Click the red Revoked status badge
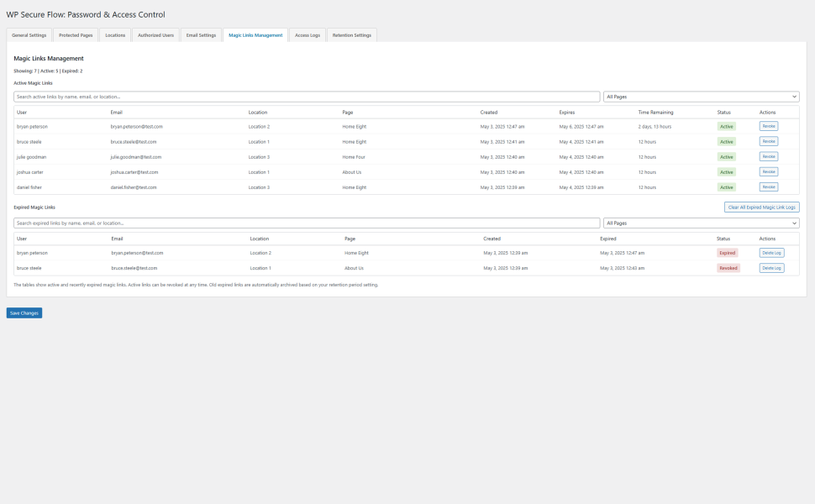 728,268
